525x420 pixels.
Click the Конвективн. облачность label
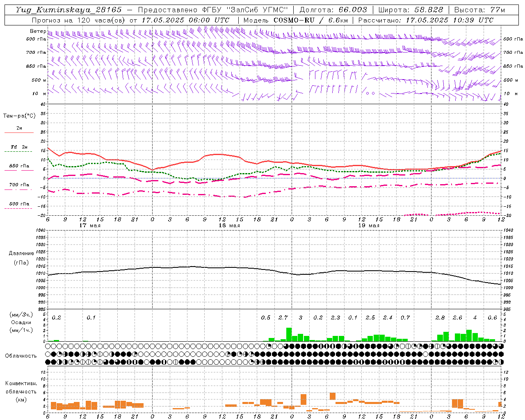point(21,388)
